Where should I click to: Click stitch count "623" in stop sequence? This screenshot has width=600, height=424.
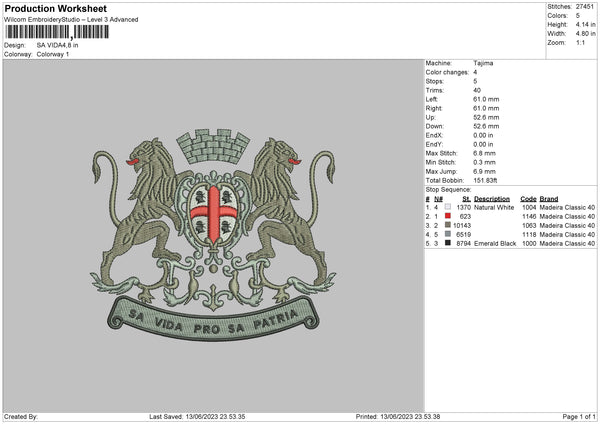tap(465, 217)
